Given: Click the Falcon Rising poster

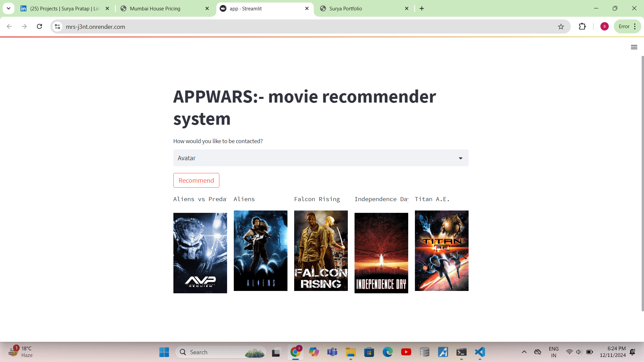Looking at the screenshot, I should (321, 251).
